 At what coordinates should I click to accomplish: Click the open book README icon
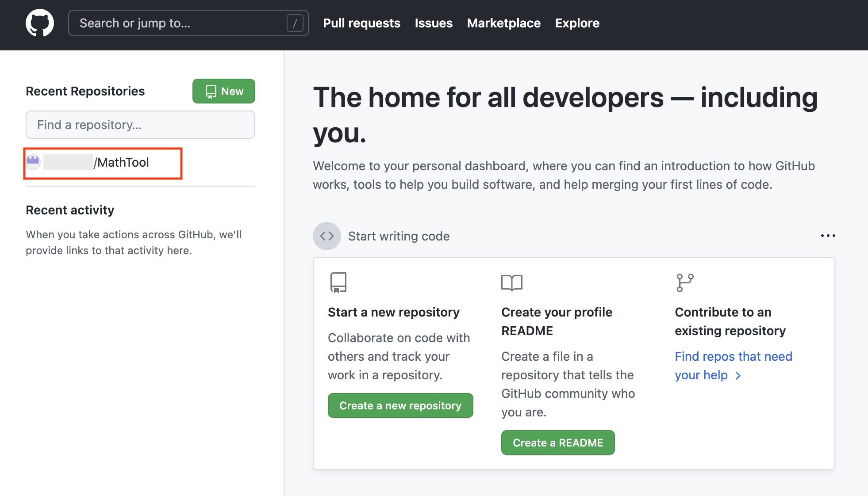coord(512,282)
